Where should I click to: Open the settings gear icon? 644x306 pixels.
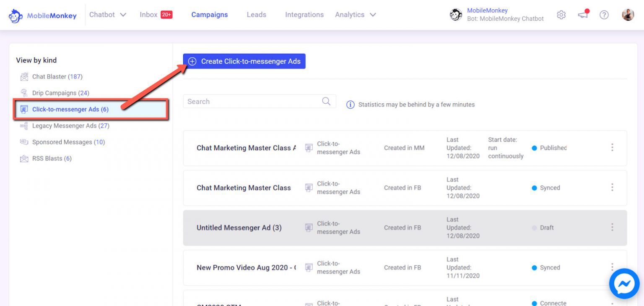pos(561,15)
